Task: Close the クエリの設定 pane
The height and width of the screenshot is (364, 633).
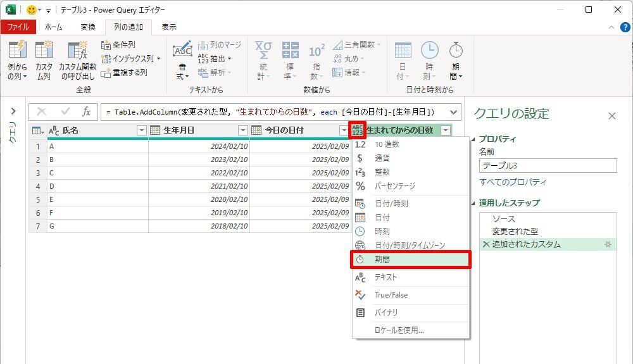Action: (x=612, y=116)
